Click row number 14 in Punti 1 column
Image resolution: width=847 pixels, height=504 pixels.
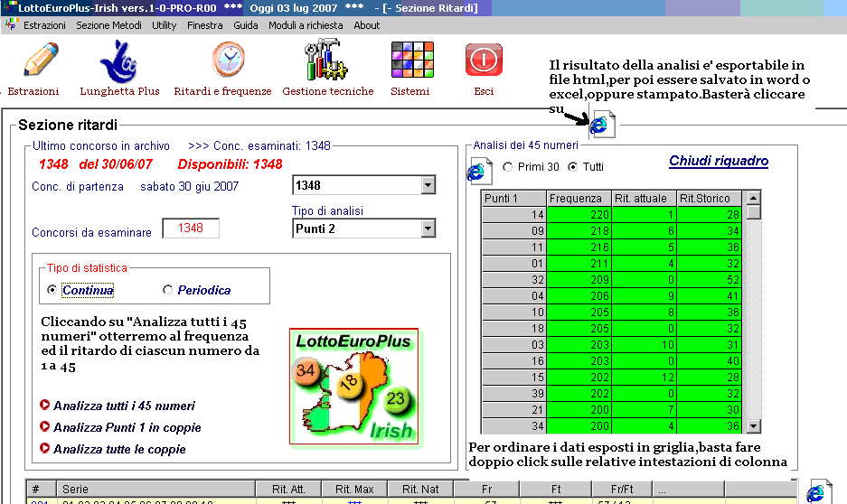(513, 214)
